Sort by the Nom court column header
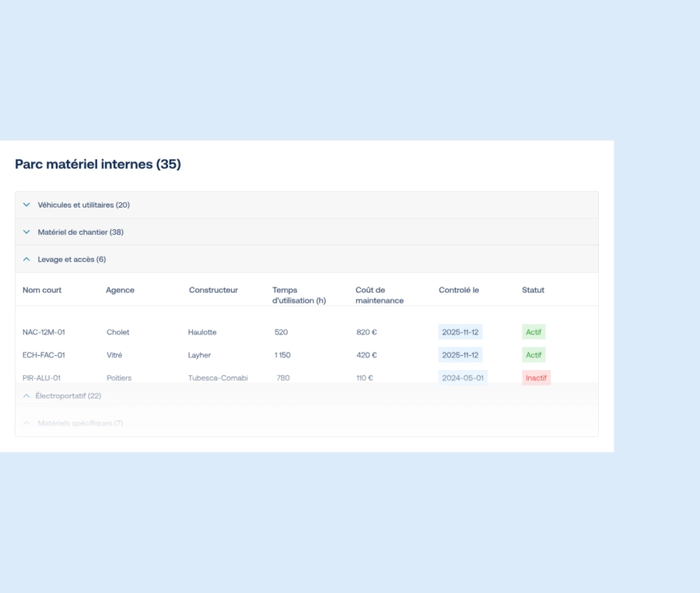Image resolution: width=700 pixels, height=593 pixels. click(x=42, y=291)
